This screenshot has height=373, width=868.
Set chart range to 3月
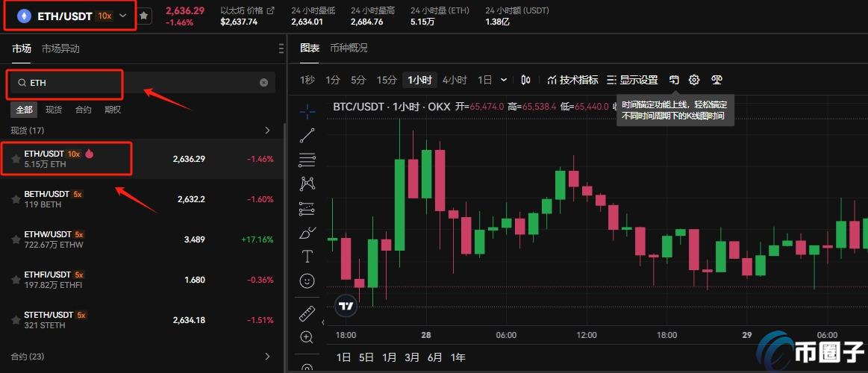click(412, 357)
